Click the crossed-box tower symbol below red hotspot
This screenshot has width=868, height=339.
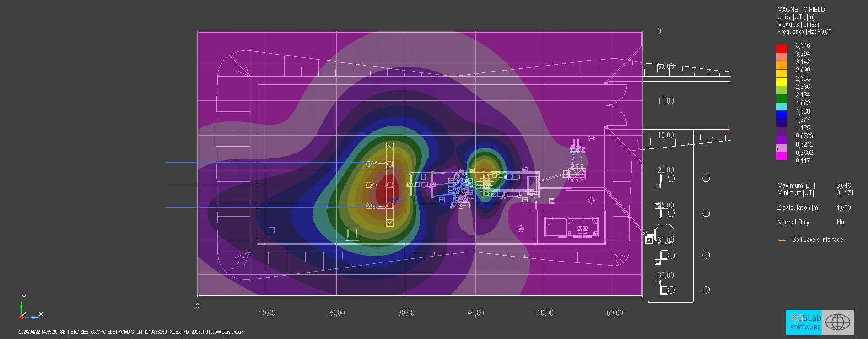click(x=390, y=223)
